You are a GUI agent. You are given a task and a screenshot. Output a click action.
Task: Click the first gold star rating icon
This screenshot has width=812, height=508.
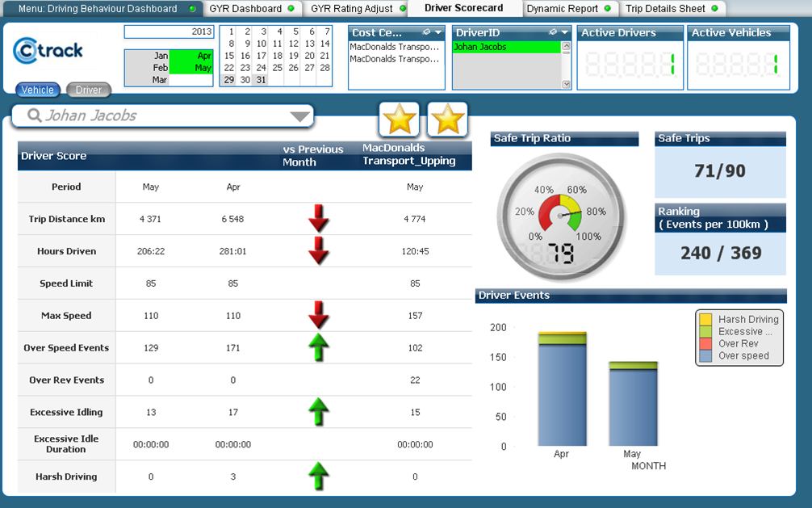pos(399,120)
